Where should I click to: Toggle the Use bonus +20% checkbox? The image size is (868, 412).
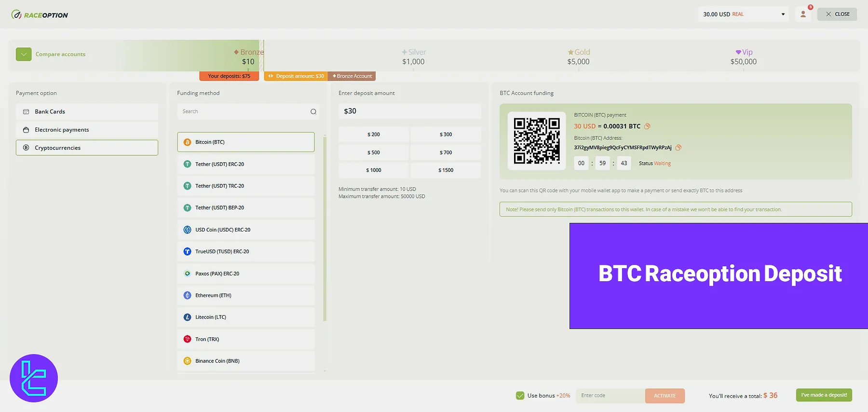[520, 396]
